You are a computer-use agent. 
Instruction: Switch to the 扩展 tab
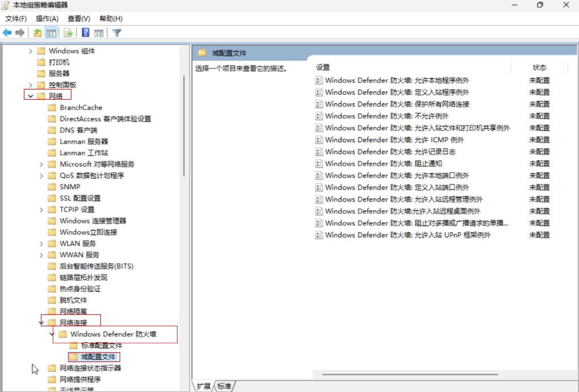click(x=204, y=386)
